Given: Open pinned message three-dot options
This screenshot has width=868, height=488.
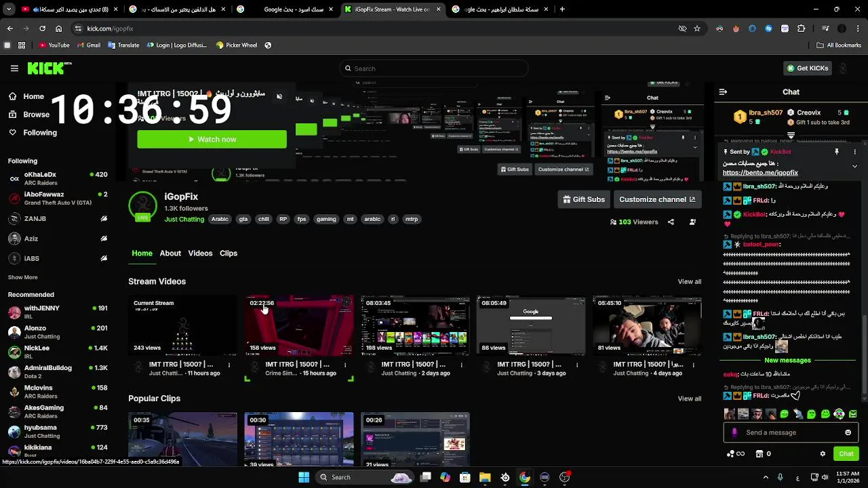Looking at the screenshot, I should click(854, 152).
